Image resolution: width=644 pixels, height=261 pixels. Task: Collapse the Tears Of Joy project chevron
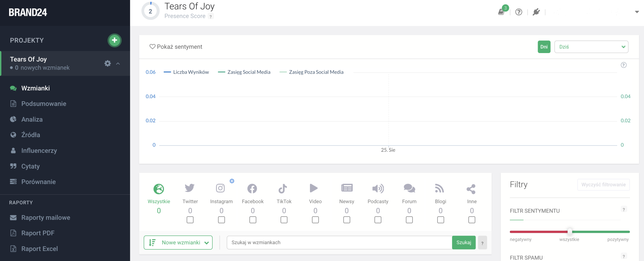(x=118, y=63)
